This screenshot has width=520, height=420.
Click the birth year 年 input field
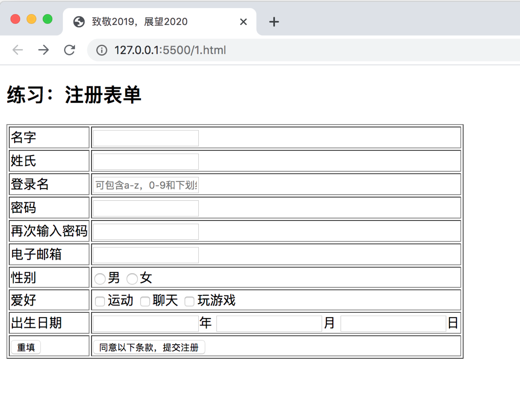pyautogui.click(x=145, y=323)
